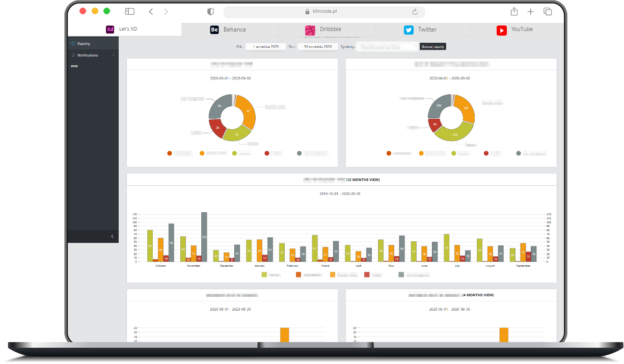The height and width of the screenshot is (364, 624).
Task: Click the 4 MONTHS VIEW heading
Action: 478,295
